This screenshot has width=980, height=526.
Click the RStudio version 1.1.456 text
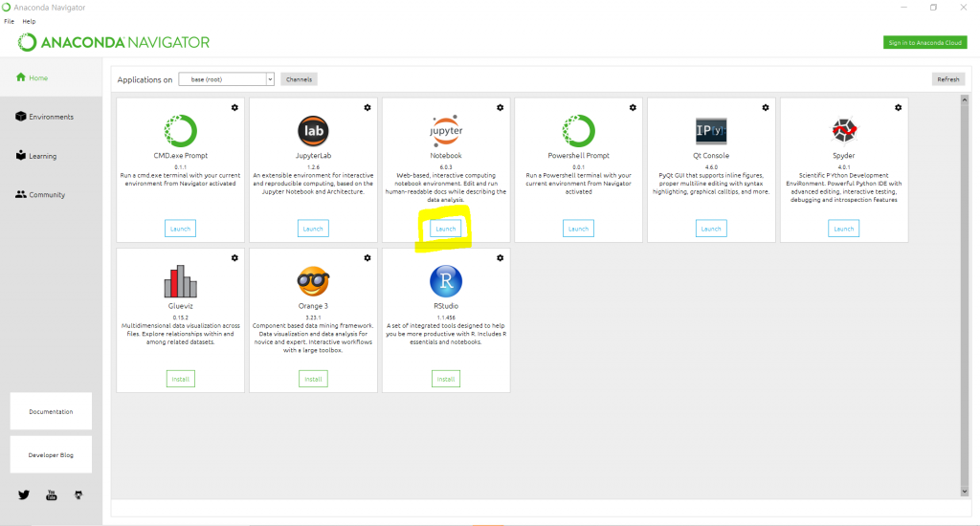[x=446, y=318]
